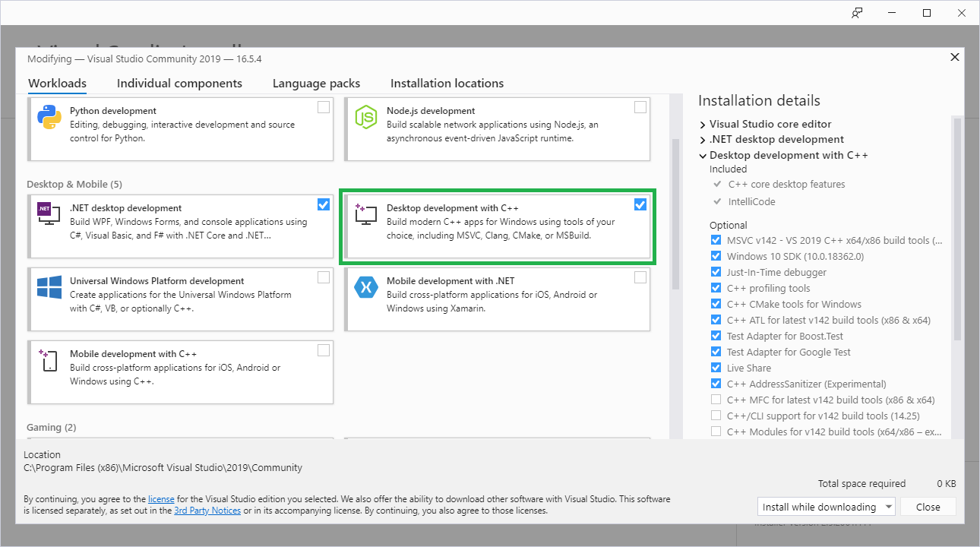This screenshot has width=980, height=547.
Task: Click the install location path text
Action: (x=163, y=468)
